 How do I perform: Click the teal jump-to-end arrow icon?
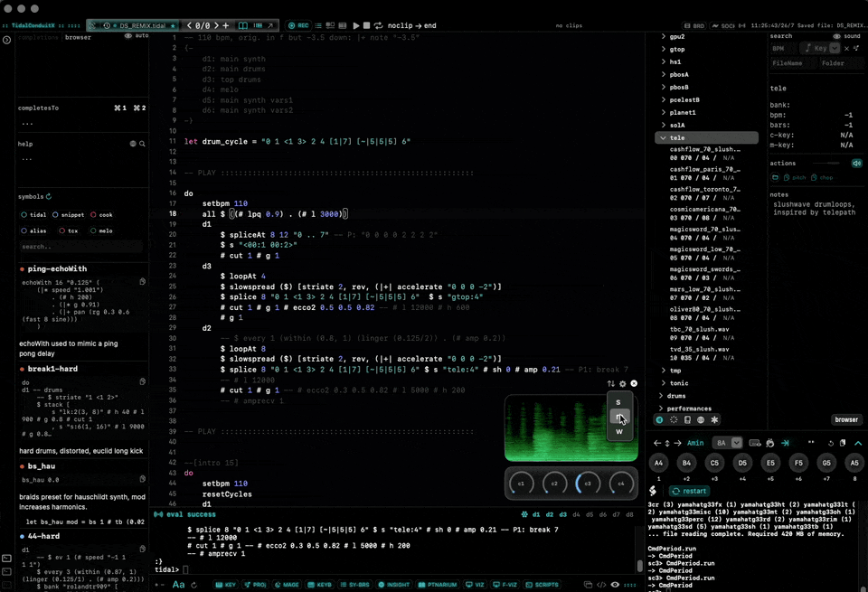[785, 443]
